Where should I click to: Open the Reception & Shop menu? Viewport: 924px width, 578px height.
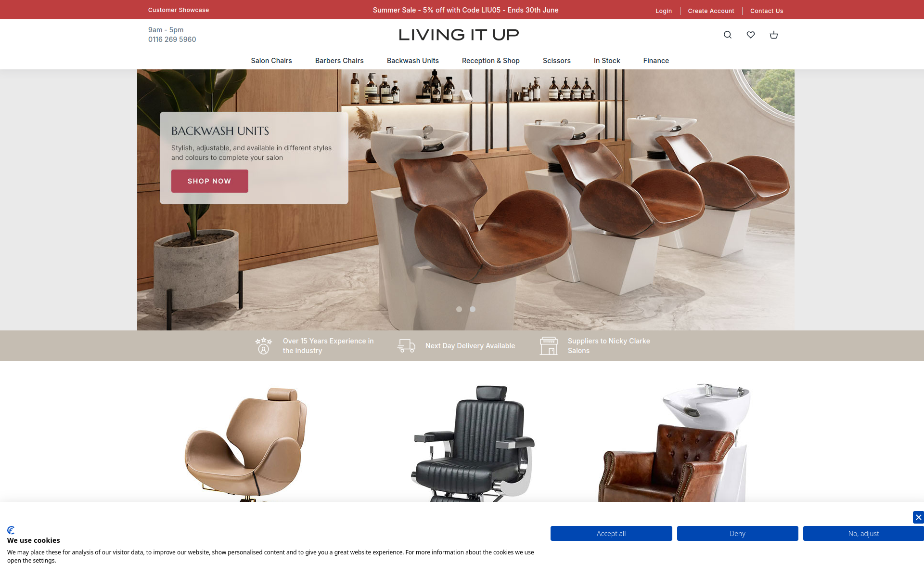pyautogui.click(x=491, y=61)
